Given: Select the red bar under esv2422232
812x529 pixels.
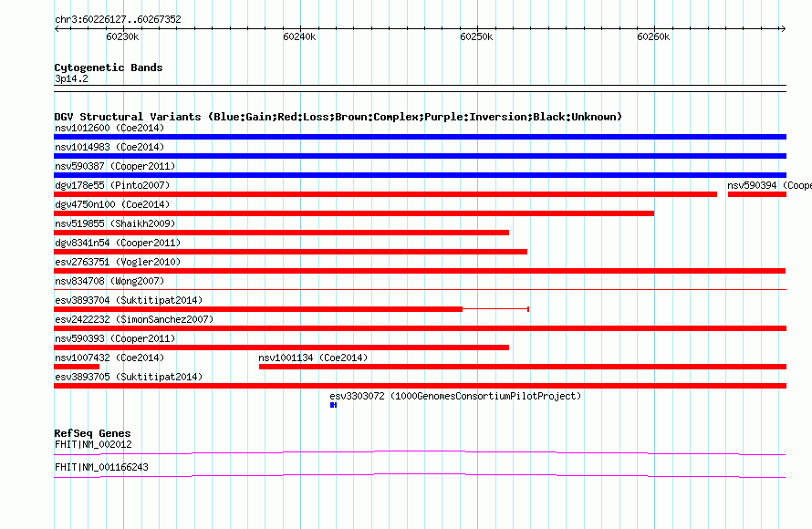Looking at the screenshot, I should pos(420,328).
